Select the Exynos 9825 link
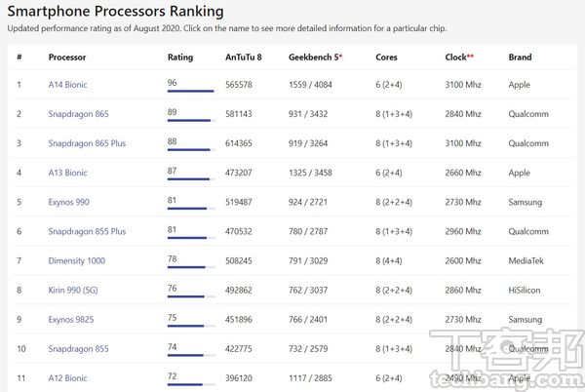This screenshot has height=392, width=585. [70, 319]
